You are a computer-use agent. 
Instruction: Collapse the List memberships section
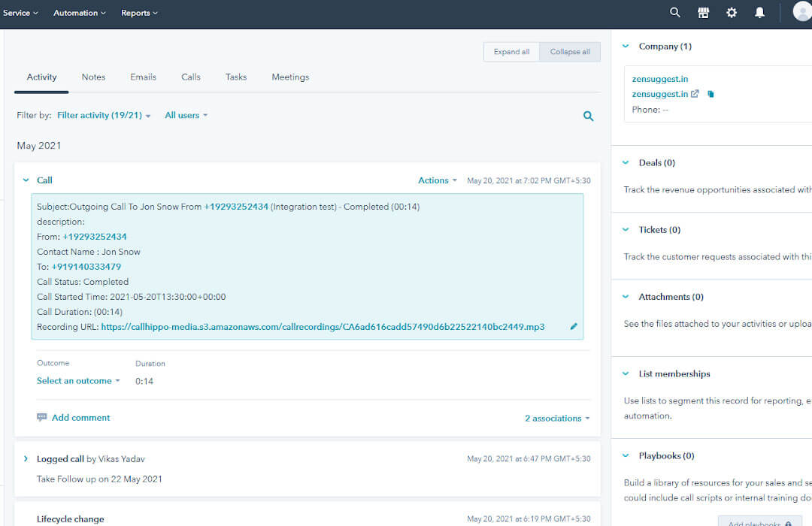click(x=626, y=373)
